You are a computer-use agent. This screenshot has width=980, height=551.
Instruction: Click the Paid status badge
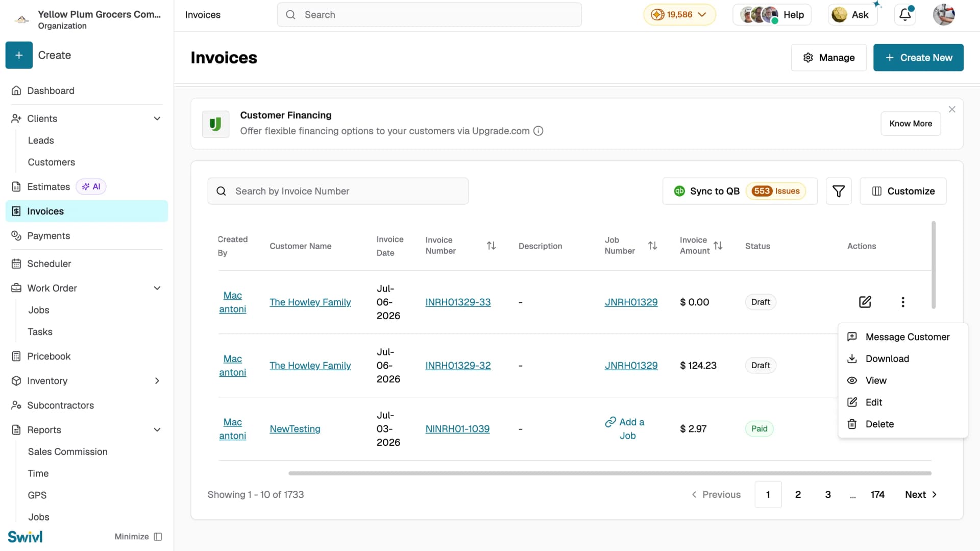click(759, 429)
